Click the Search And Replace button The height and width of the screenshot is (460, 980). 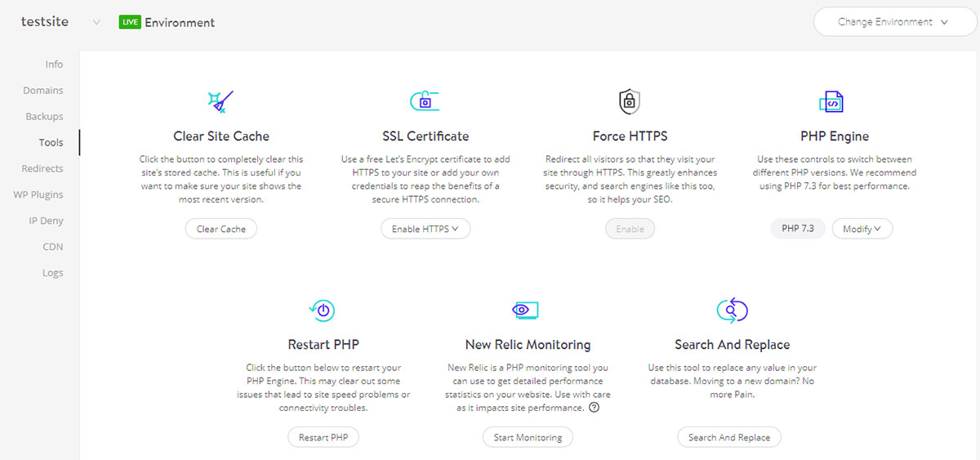(x=729, y=437)
